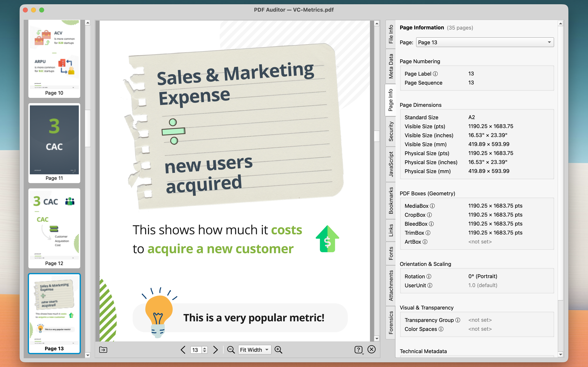Click the Color Spaces info icon

click(441, 329)
